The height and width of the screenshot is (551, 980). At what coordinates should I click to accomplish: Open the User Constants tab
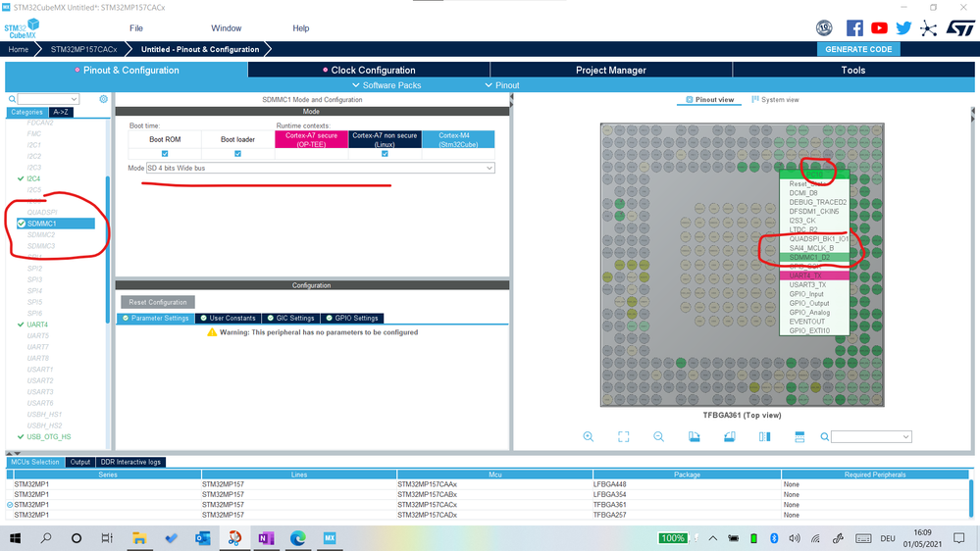click(x=228, y=318)
